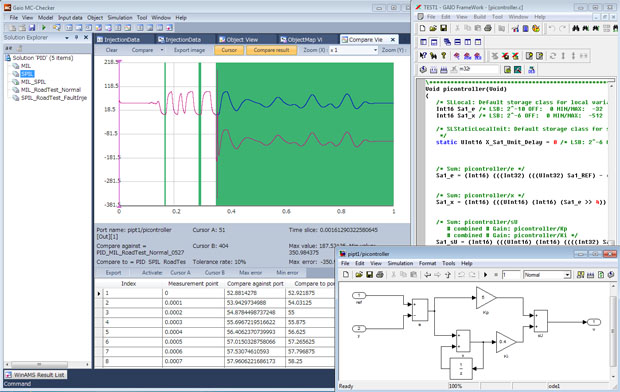Click the save icon in picontroller window toolbar
The height and width of the screenshot is (392, 620).
click(x=369, y=275)
